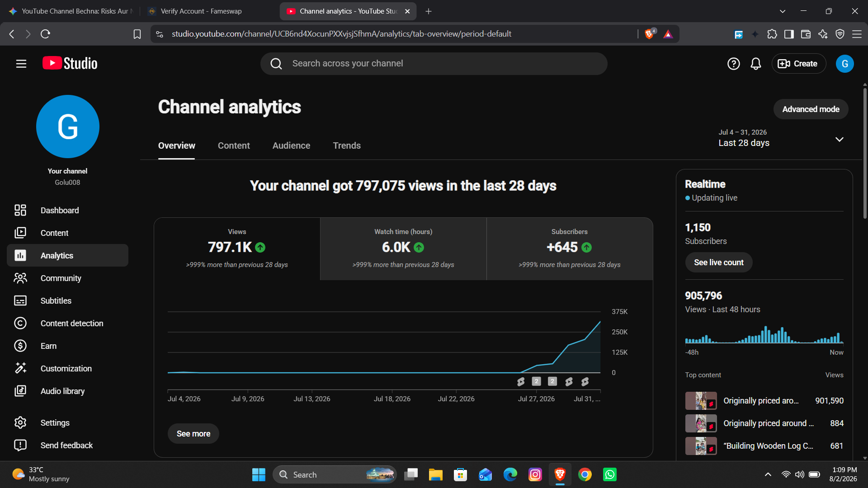Open the Earn section
This screenshot has height=488, width=868.
pos(68,346)
